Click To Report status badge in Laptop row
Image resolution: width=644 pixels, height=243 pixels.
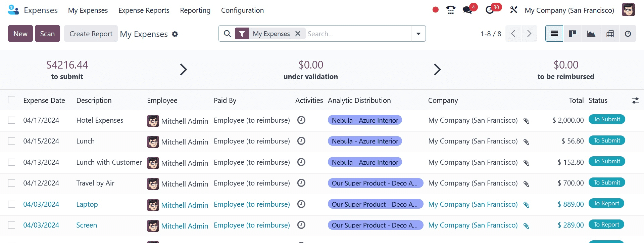(606, 203)
